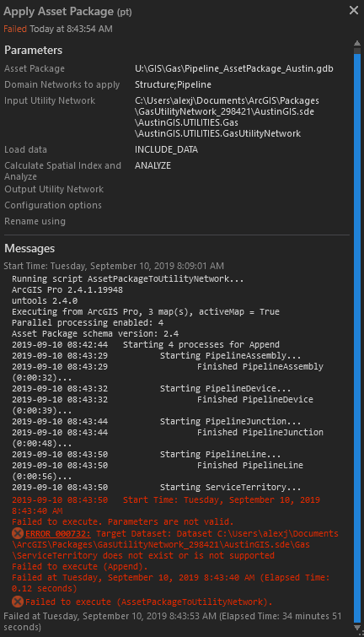Click the Structure;Pipeline domain networks value

pyautogui.click(x=173, y=84)
